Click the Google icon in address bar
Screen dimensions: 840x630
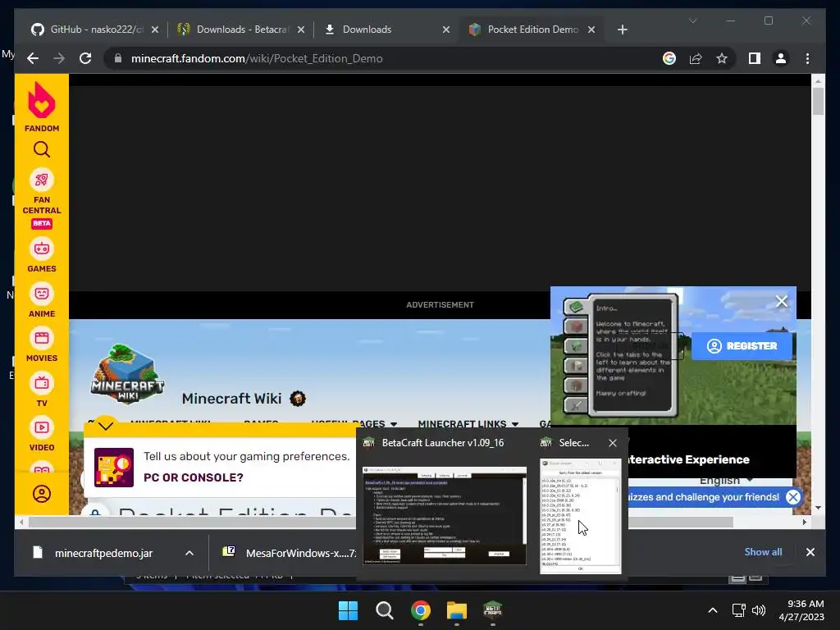tap(669, 58)
